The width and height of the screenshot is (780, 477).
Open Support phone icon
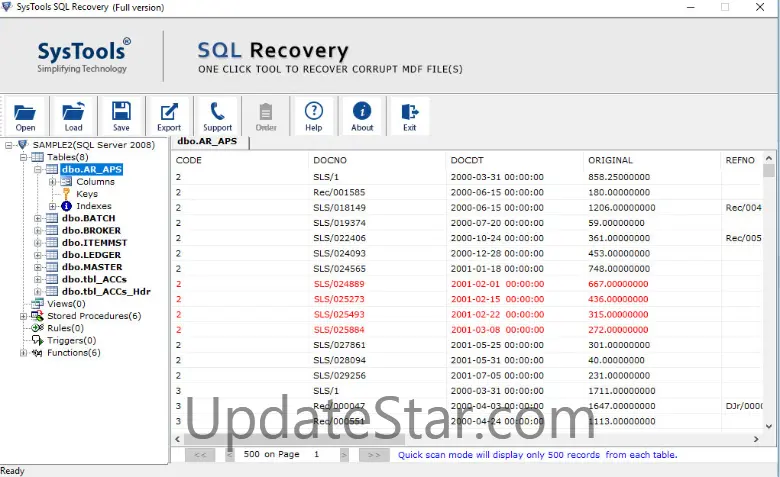(x=217, y=111)
